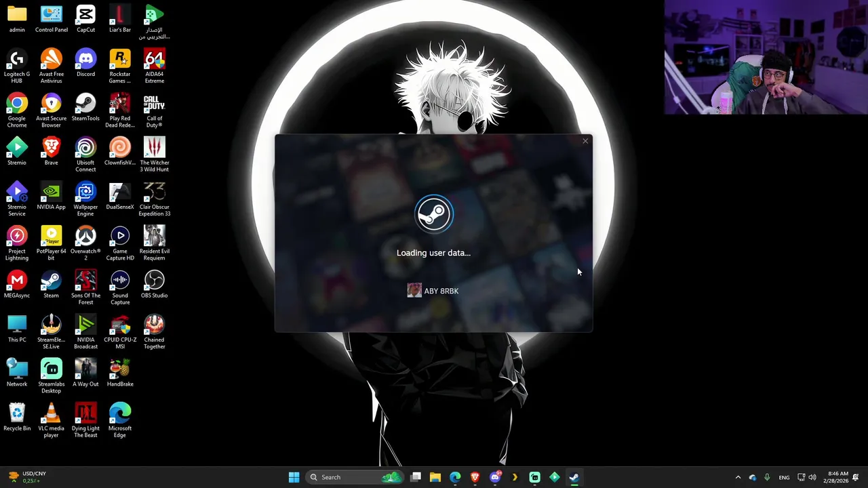This screenshot has width=868, height=488.
Task: Open the PotPlayer 64 bit shortcut
Action: tap(52, 243)
